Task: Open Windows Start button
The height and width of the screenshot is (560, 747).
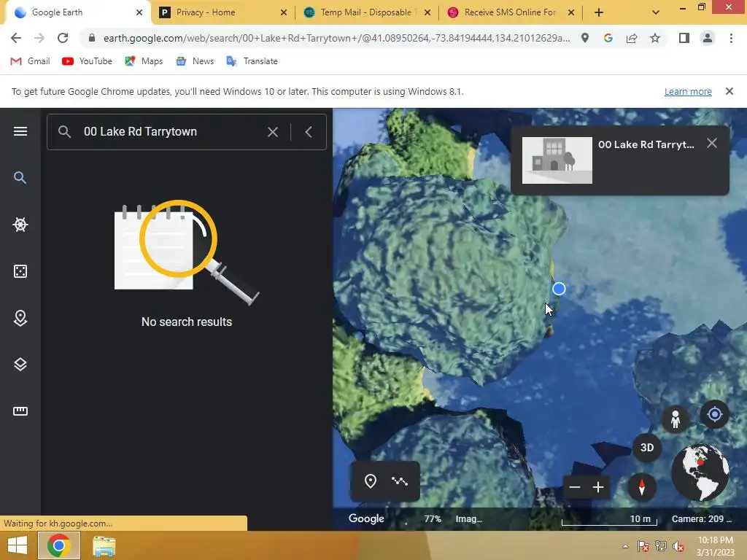Action: 18,545
